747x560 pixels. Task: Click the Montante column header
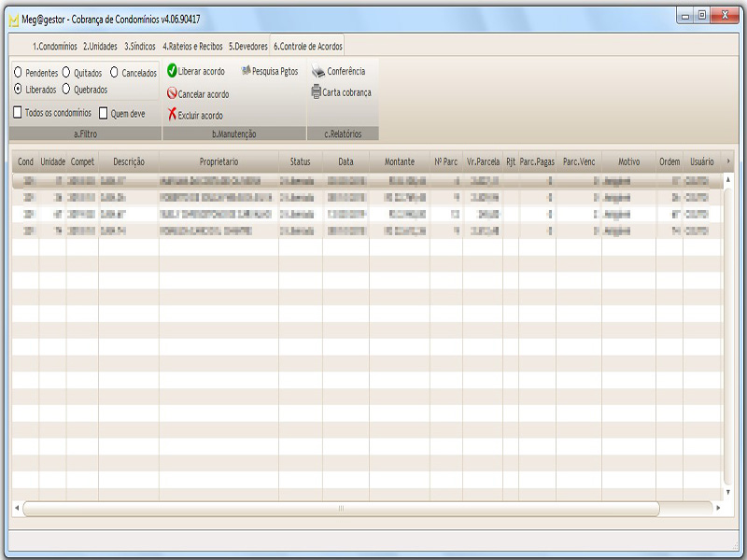click(400, 161)
